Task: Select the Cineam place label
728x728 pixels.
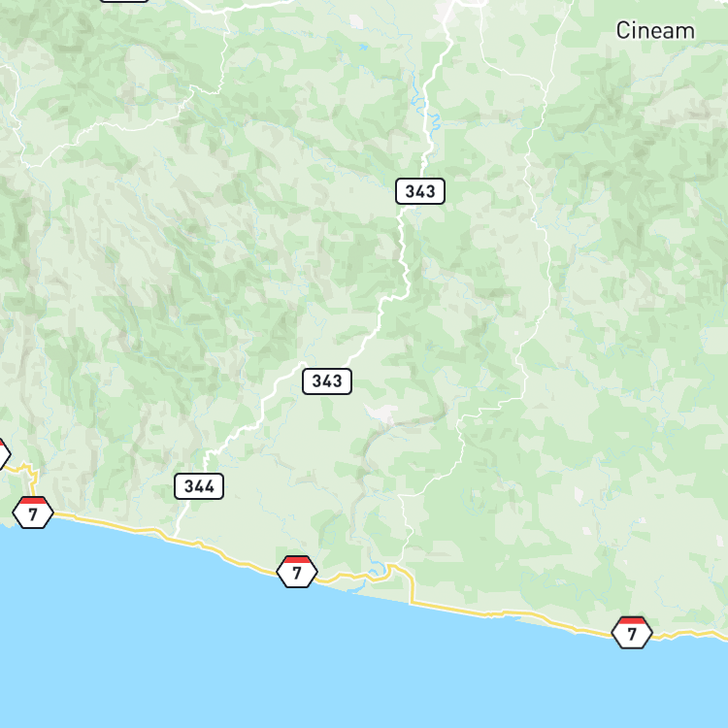Action: pos(655,31)
